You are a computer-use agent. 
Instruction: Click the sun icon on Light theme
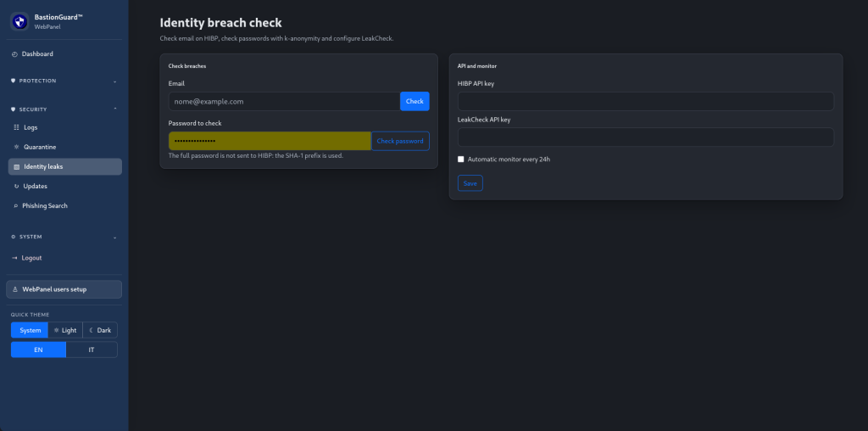pyautogui.click(x=56, y=330)
